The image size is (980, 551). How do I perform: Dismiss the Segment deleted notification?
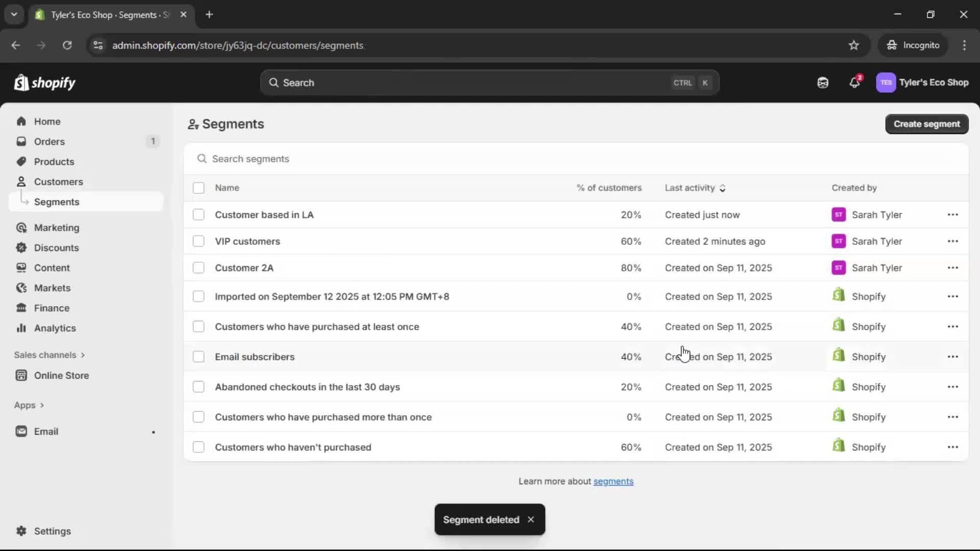(531, 519)
